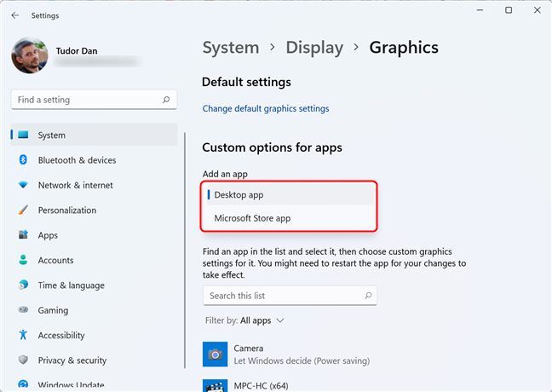This screenshot has width=552, height=392.
Task: Click the Wi-Fi network icon
Action: [23, 185]
